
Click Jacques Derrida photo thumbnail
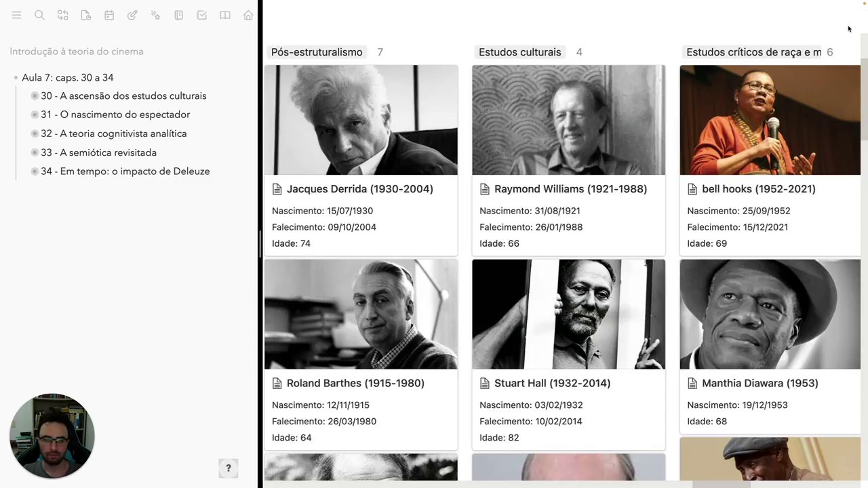point(361,120)
